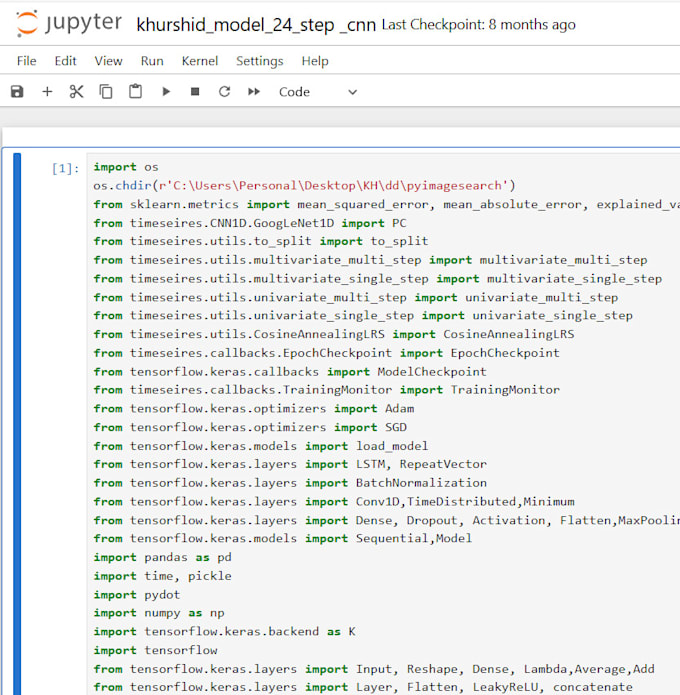Open the Settings menu

pyautogui.click(x=260, y=61)
